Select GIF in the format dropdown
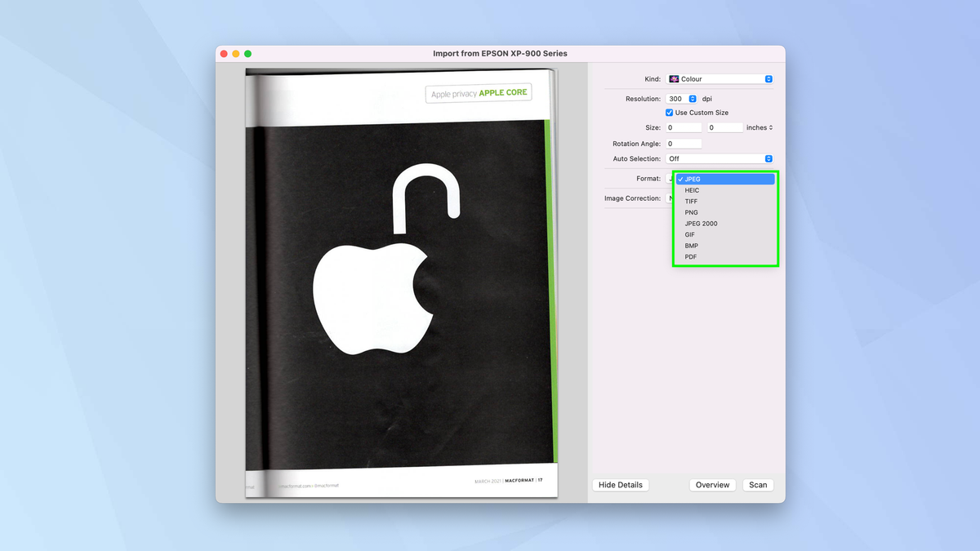This screenshot has width=980, height=551. (689, 234)
